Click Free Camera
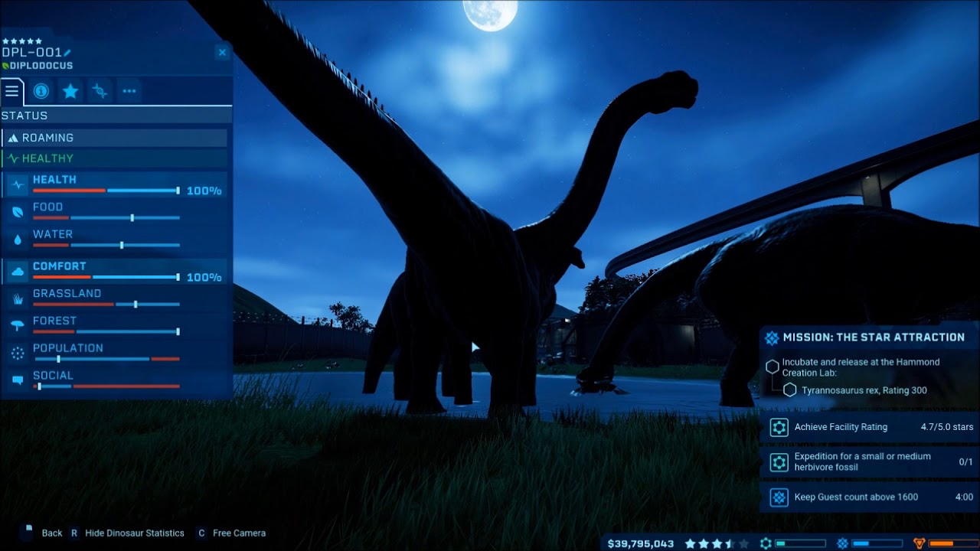Viewport: 980px width, 551px height. click(240, 533)
